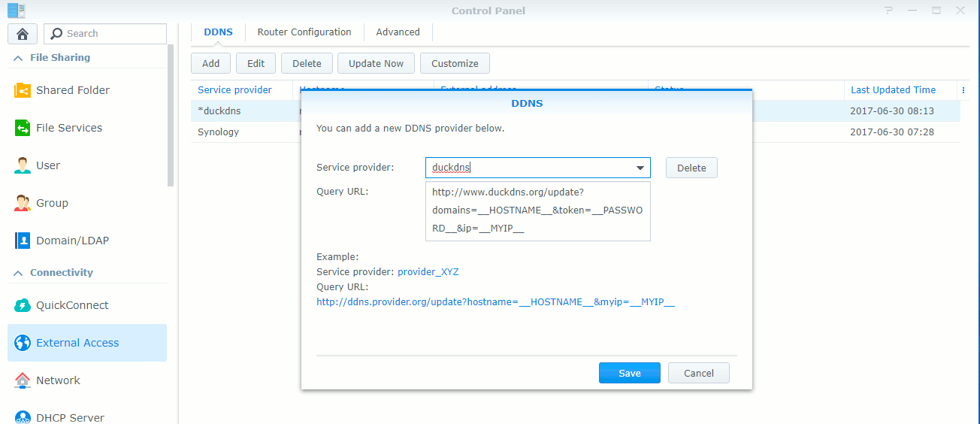Collapse the Connectivity section
980x424 pixels.
coord(18,273)
